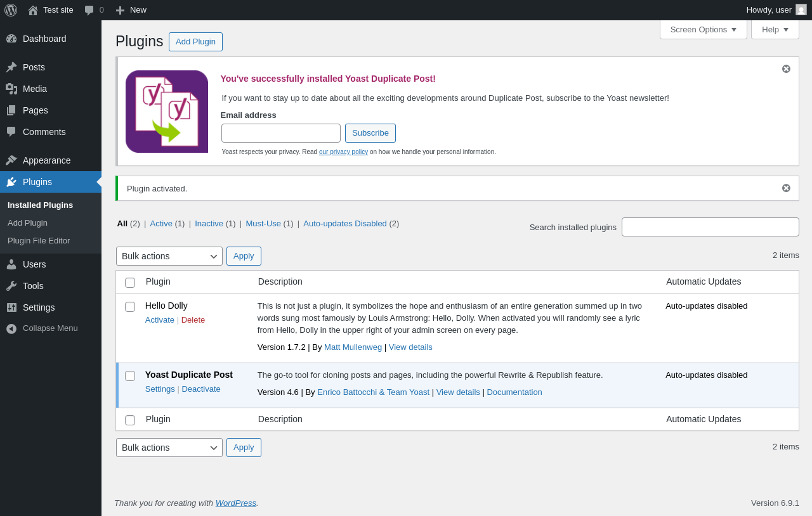This screenshot has height=516, width=812.
Task: Click the Pages icon in sidebar
Action: tap(11, 110)
